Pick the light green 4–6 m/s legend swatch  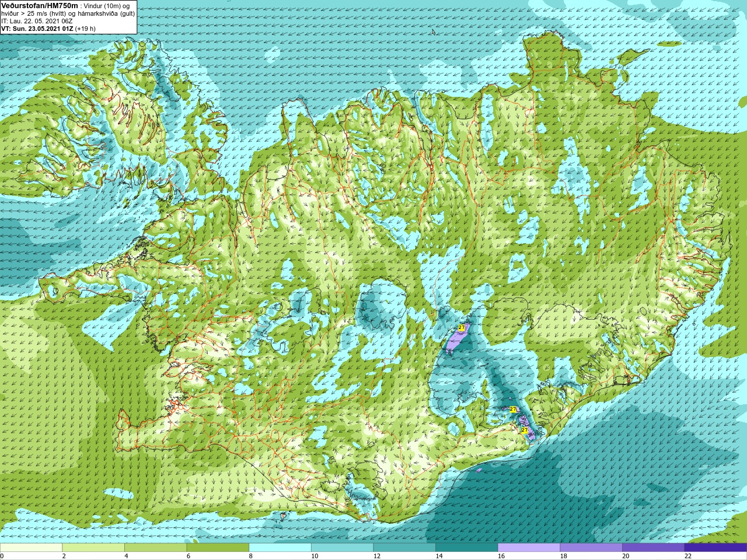[x=155, y=547]
